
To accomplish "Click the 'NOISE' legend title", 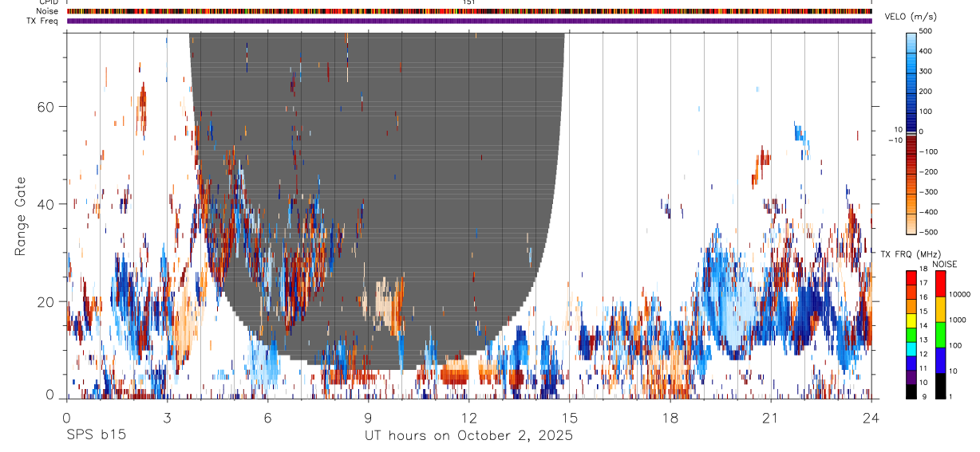I will coord(945,264).
